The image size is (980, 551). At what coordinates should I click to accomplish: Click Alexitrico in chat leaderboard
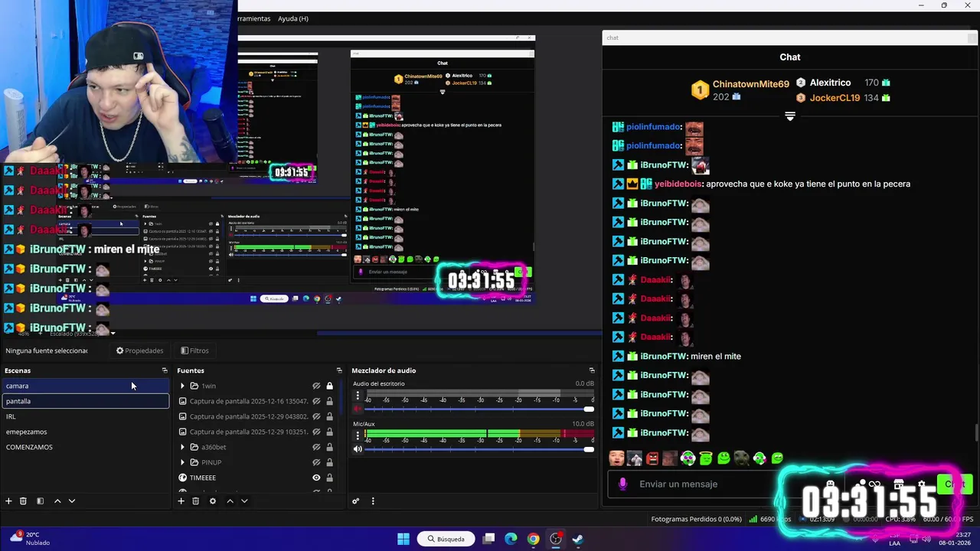[830, 83]
